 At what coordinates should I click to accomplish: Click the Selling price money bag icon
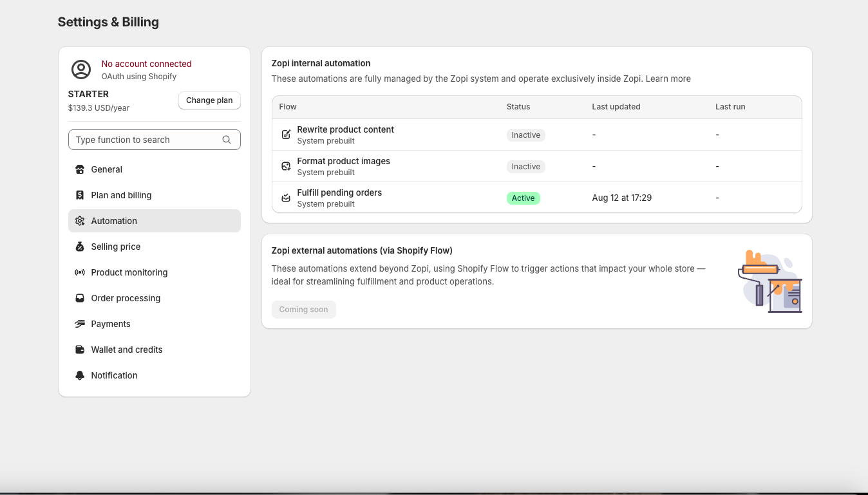click(x=80, y=247)
